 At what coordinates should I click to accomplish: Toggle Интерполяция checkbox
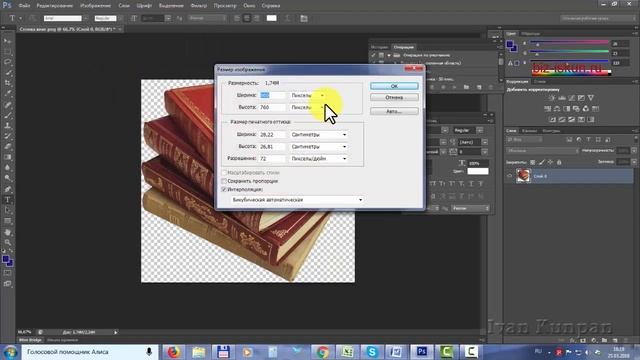(x=224, y=189)
